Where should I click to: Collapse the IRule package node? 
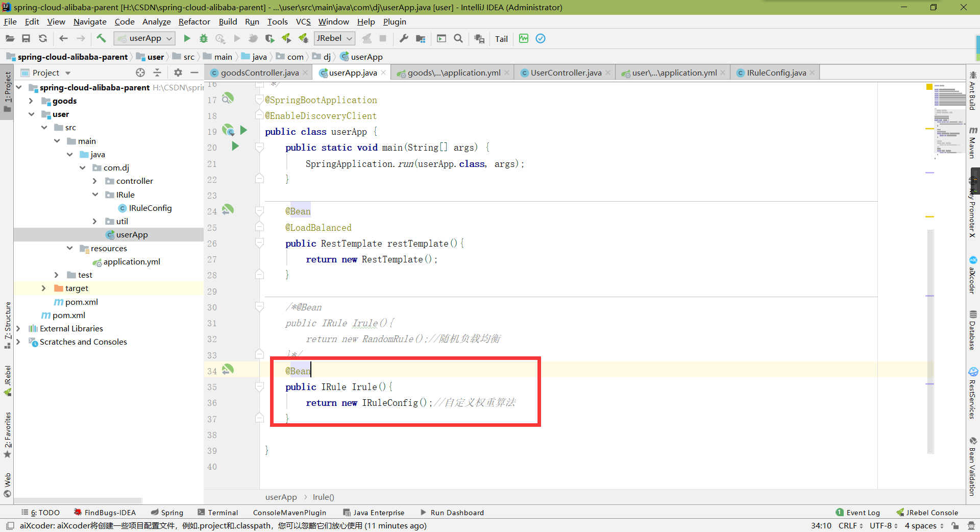click(x=95, y=195)
